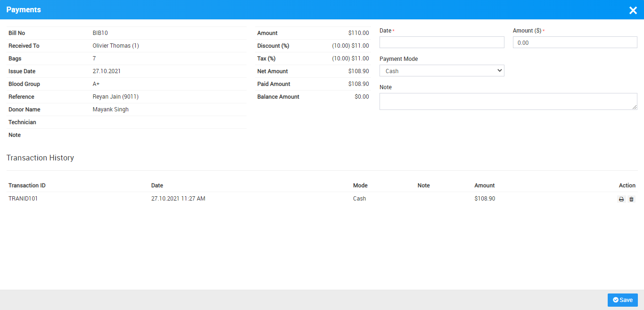The width and height of the screenshot is (644, 310).
Task: Click reference Reyan Jain (9011)
Action: click(x=116, y=97)
